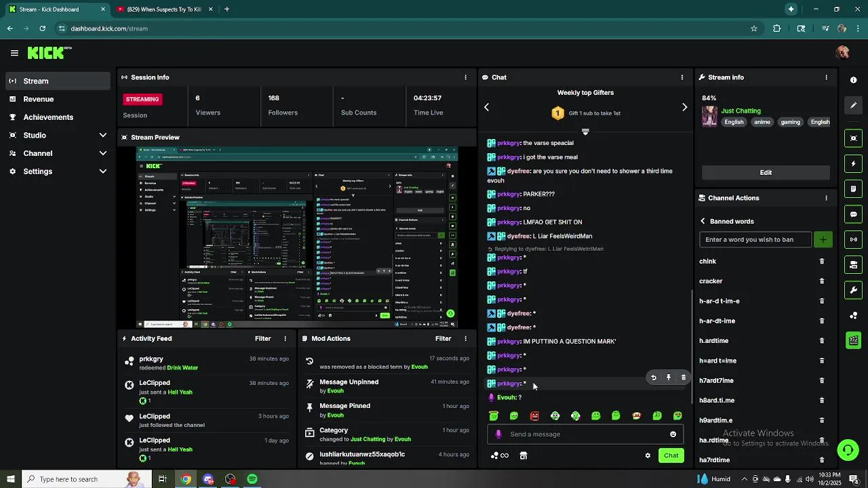
Task: Open Achievements in the sidebar
Action: [x=57, y=117]
